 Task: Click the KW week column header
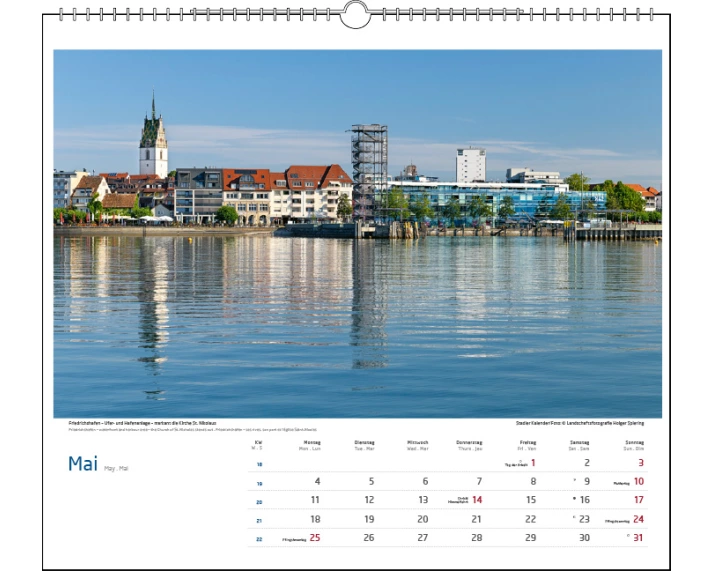[x=258, y=443]
